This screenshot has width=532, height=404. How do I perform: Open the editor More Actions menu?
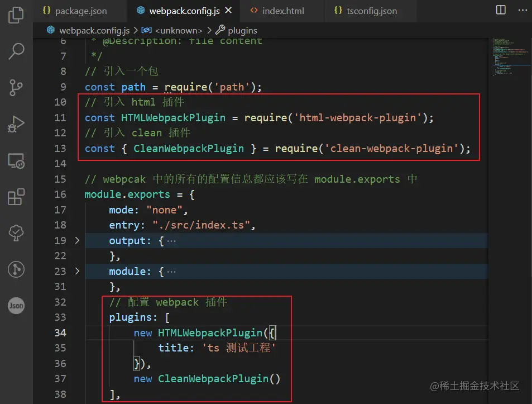(x=523, y=10)
